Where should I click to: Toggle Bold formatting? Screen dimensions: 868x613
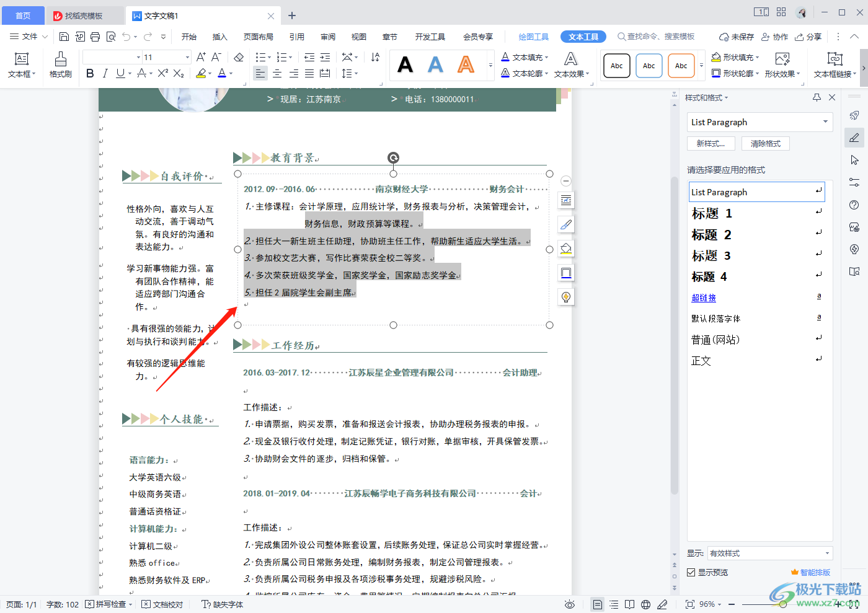click(90, 73)
